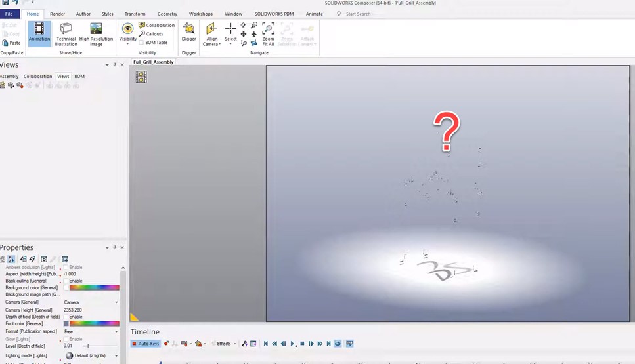The height and width of the screenshot is (364, 635).
Task: Play the animation
Action: (x=292, y=344)
